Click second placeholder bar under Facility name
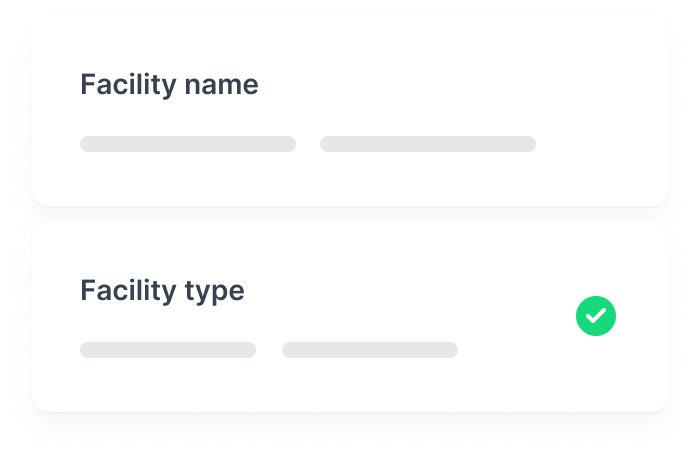 pyautogui.click(x=428, y=144)
